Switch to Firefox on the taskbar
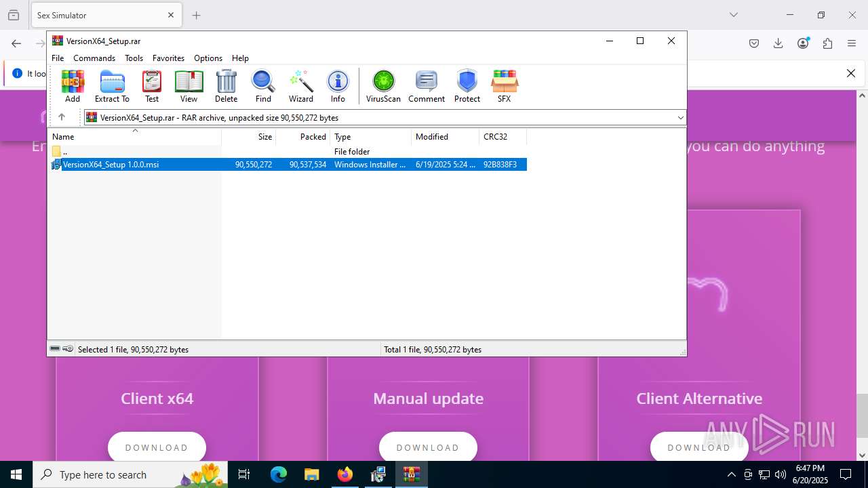Image resolution: width=868 pixels, height=488 pixels. (x=345, y=474)
